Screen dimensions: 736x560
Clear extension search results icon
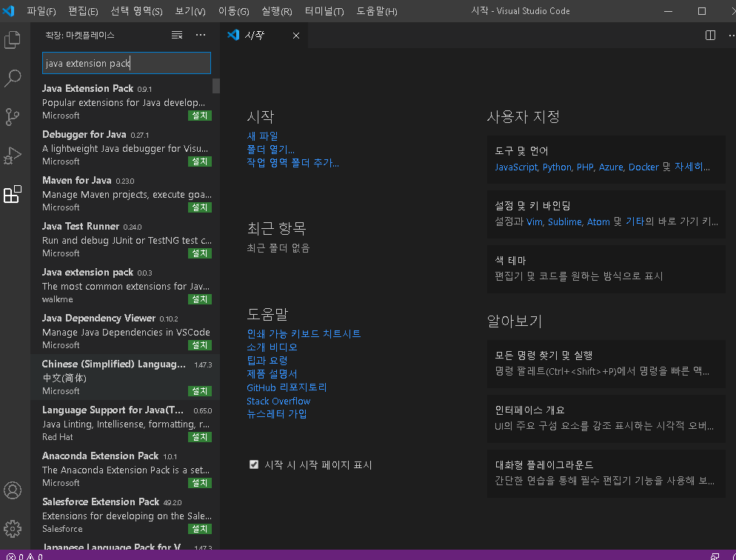tap(177, 36)
